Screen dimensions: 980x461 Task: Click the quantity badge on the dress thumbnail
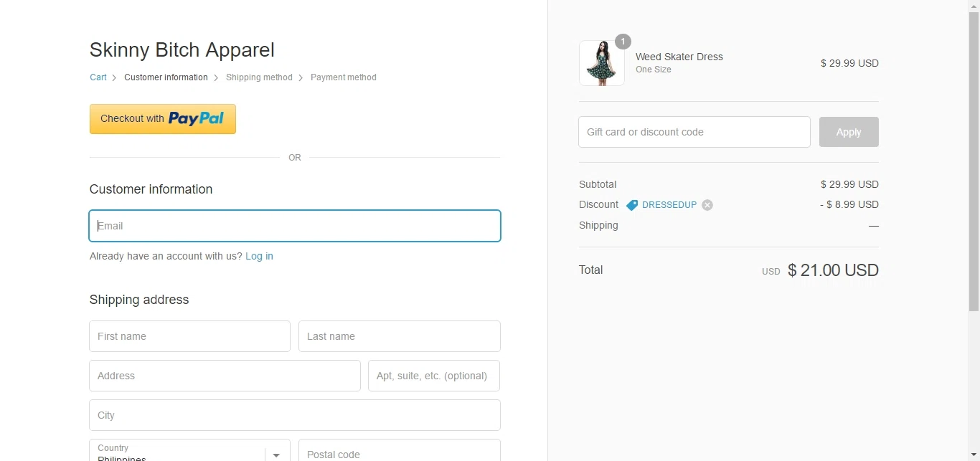623,42
